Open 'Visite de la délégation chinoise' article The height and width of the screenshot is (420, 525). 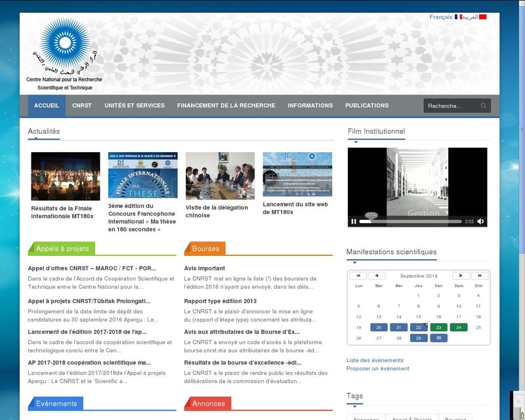[217, 211]
